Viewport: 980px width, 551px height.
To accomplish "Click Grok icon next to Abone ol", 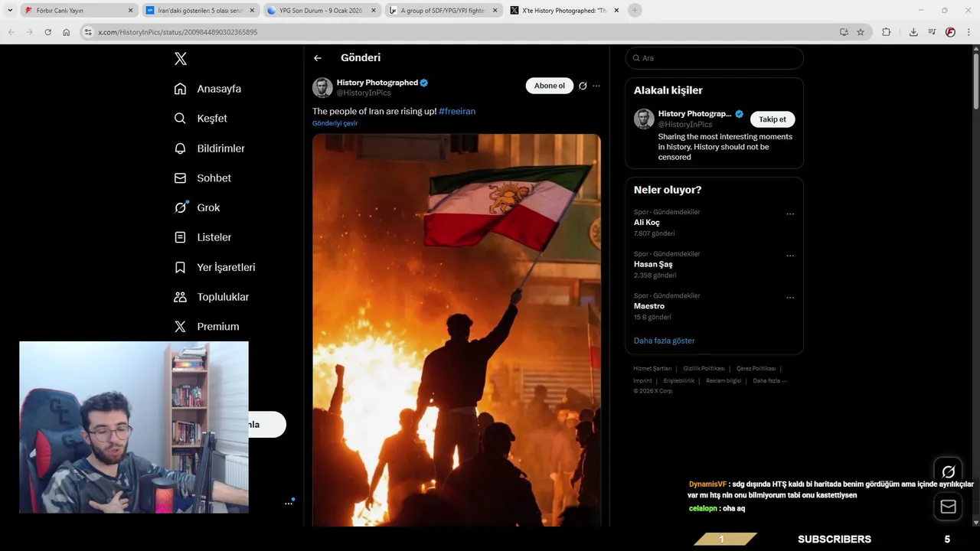I will click(x=583, y=86).
